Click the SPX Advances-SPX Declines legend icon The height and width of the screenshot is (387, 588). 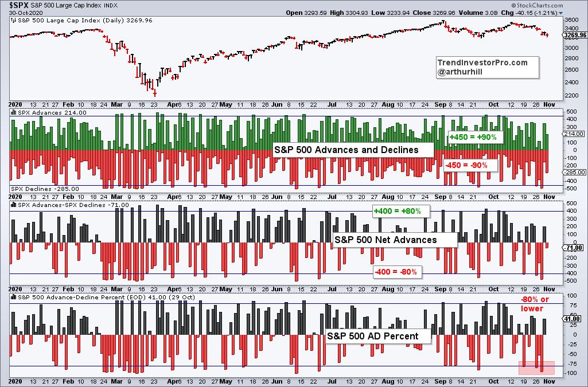(x=13, y=205)
